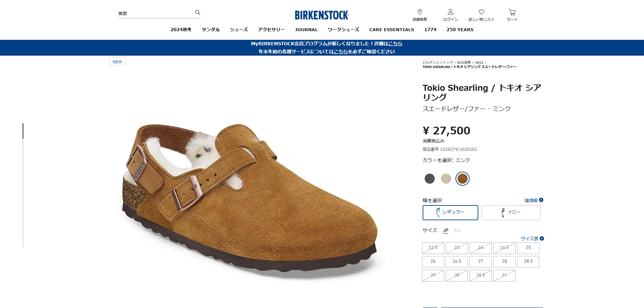Open the JOURNAL menu item
Screen dimensions: 644x308
(x=306, y=29)
